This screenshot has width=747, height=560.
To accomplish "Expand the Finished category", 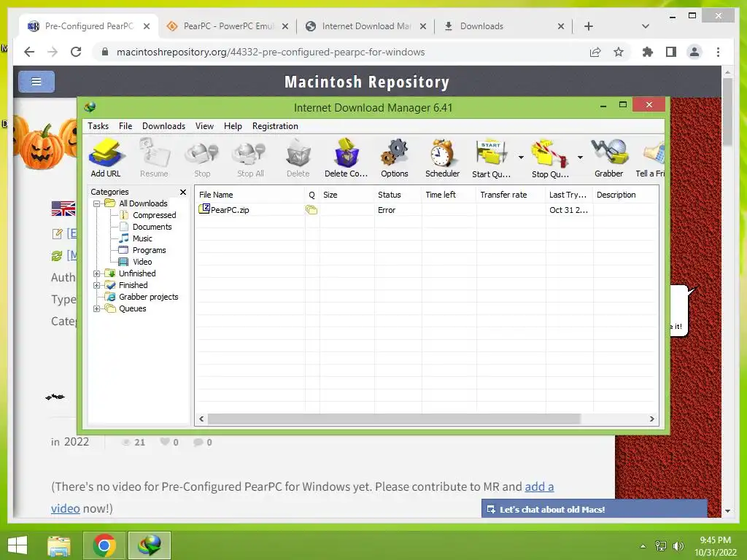I will 97,286.
